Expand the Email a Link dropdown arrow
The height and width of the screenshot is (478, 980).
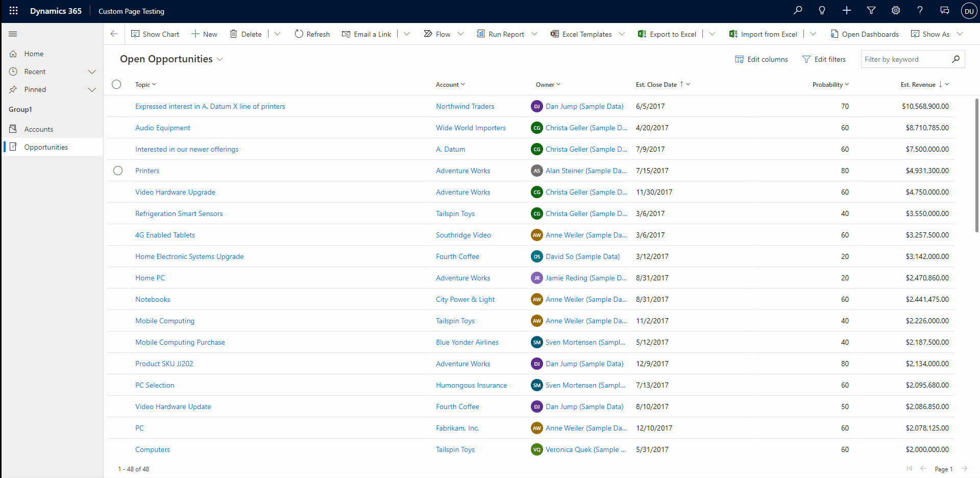(x=407, y=34)
